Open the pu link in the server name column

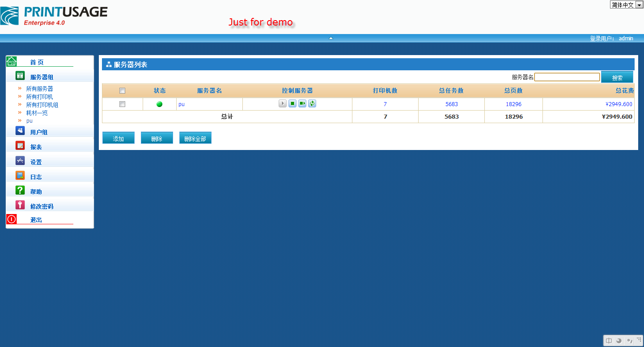pyautogui.click(x=182, y=104)
